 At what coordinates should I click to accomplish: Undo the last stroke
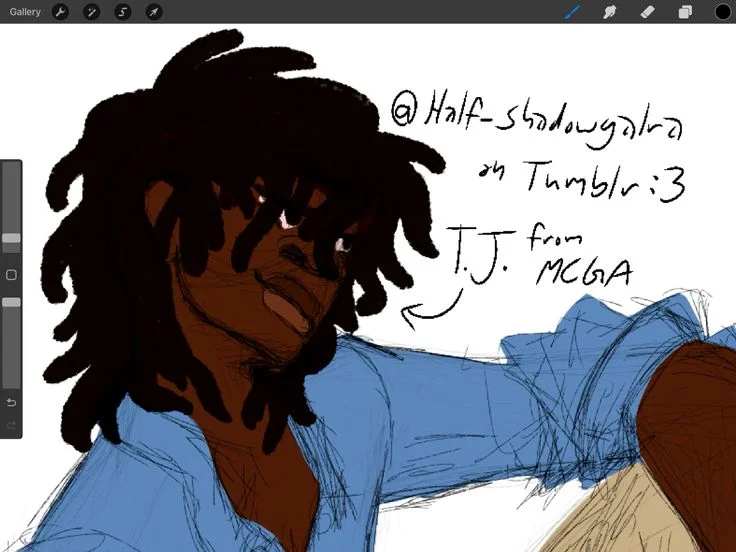click(x=11, y=402)
